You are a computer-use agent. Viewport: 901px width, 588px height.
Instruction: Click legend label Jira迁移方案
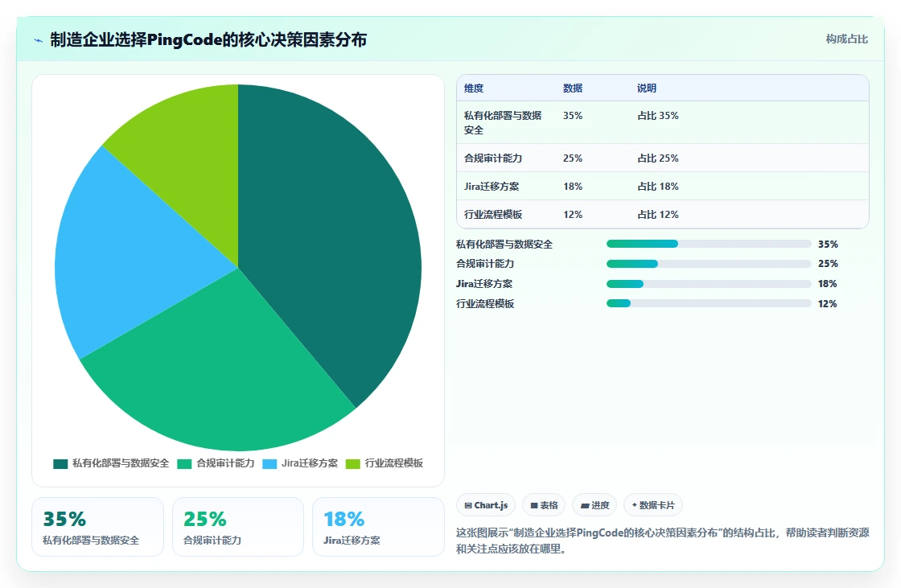[310, 463]
